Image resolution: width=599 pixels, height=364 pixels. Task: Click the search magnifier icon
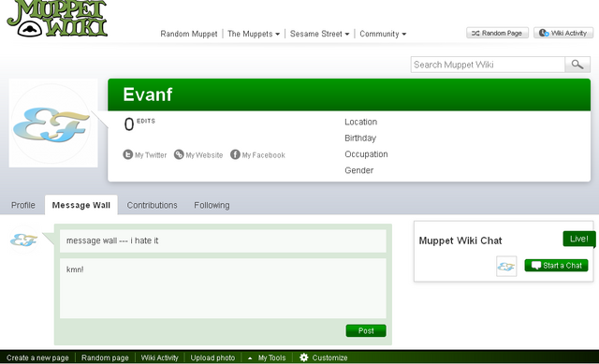pyautogui.click(x=577, y=65)
